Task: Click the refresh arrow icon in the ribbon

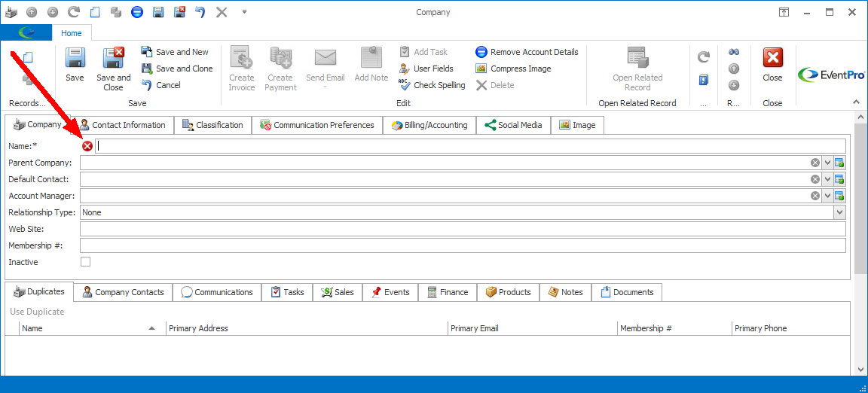Action: coord(703,57)
